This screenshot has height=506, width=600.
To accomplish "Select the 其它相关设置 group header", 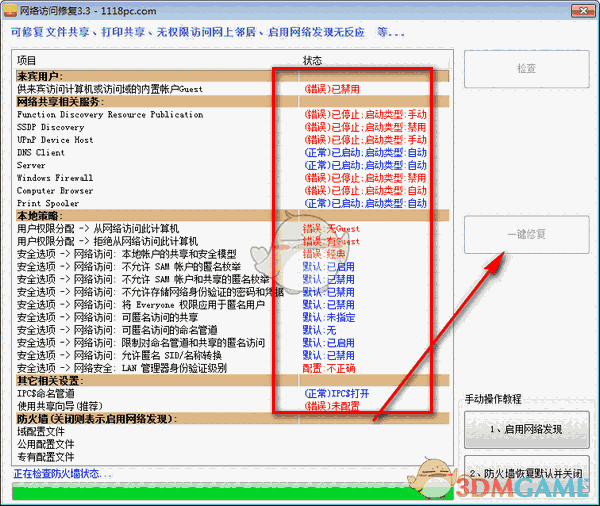I will pyautogui.click(x=232, y=380).
